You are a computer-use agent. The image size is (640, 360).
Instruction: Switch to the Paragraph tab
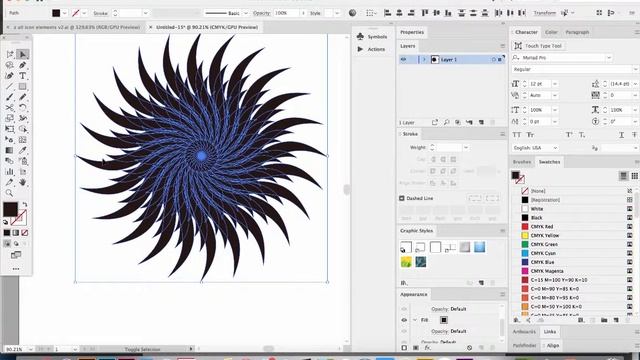coord(577,32)
